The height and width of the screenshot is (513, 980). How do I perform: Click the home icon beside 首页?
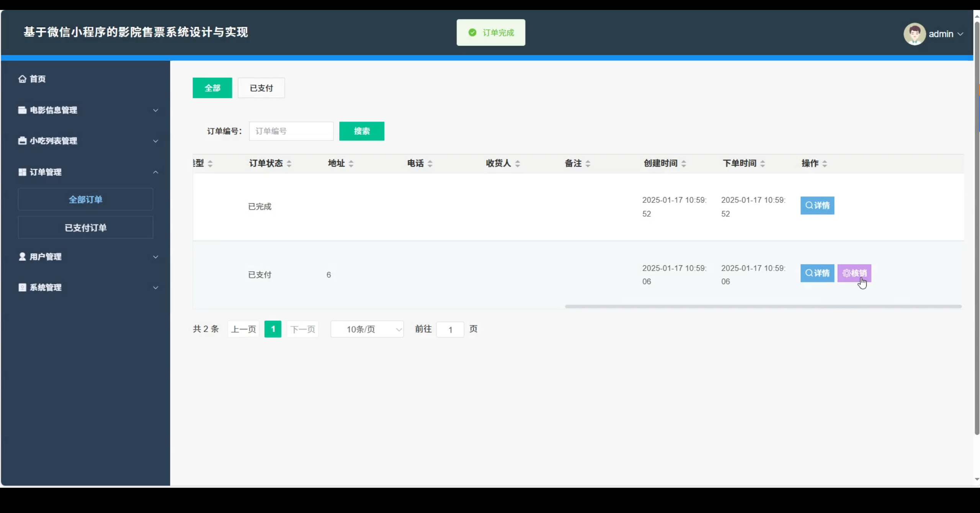[22, 79]
